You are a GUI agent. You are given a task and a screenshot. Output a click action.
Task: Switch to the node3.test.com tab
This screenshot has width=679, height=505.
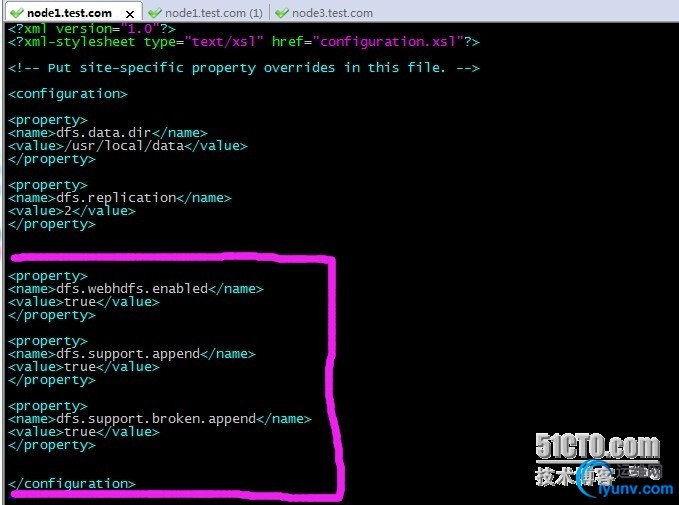point(324,13)
